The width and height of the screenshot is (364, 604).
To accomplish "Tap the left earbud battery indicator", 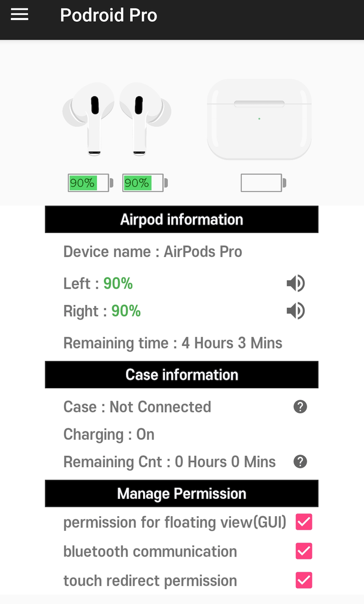I will (90, 183).
